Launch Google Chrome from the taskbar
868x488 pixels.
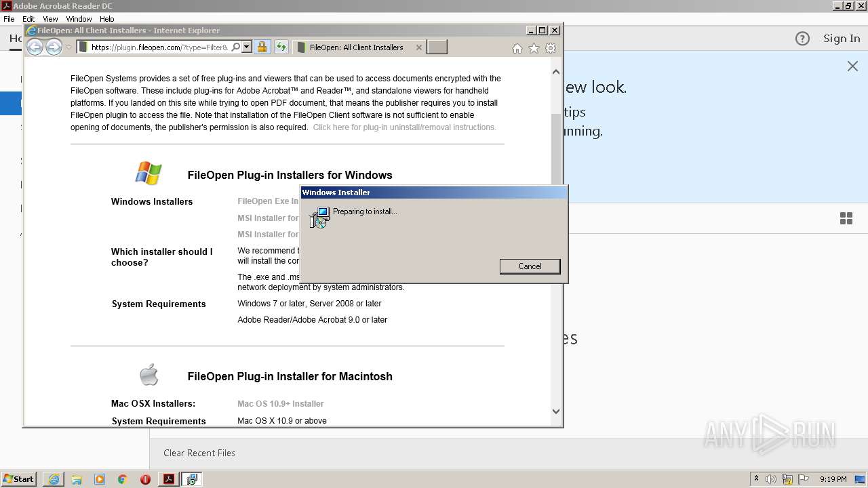pyautogui.click(x=123, y=479)
